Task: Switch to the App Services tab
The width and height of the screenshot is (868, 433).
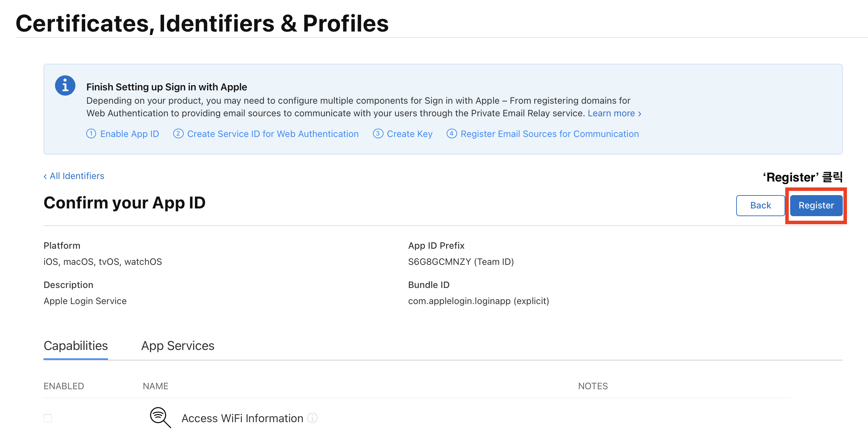Action: (178, 346)
